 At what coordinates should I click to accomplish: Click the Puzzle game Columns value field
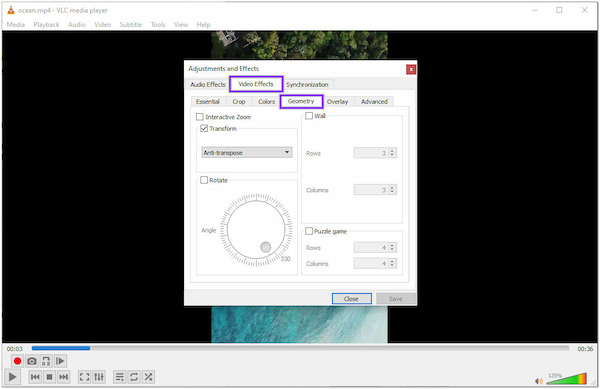click(x=371, y=264)
